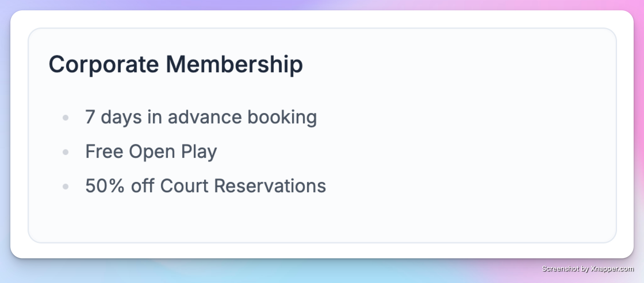Click the Screenshot by text in watermark
The height and width of the screenshot is (283, 644).
(566, 269)
